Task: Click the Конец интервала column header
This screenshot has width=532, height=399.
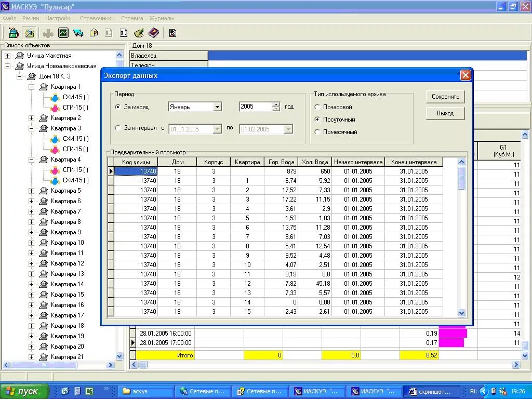Action: (x=414, y=162)
